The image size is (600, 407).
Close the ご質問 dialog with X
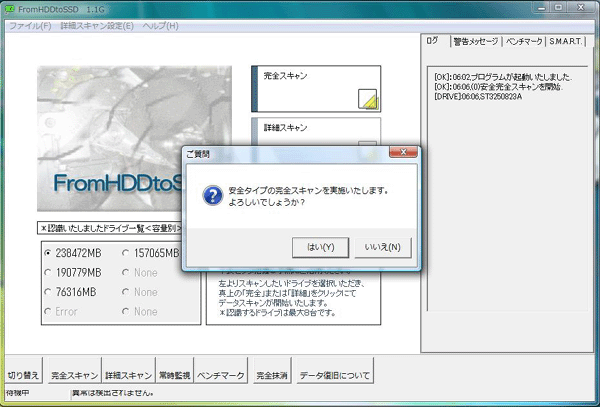403,152
